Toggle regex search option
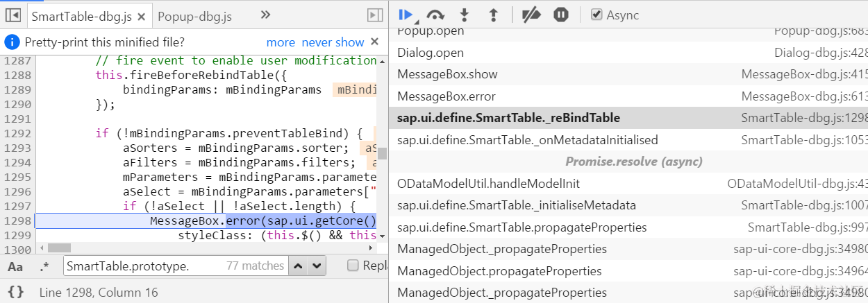 point(44,266)
